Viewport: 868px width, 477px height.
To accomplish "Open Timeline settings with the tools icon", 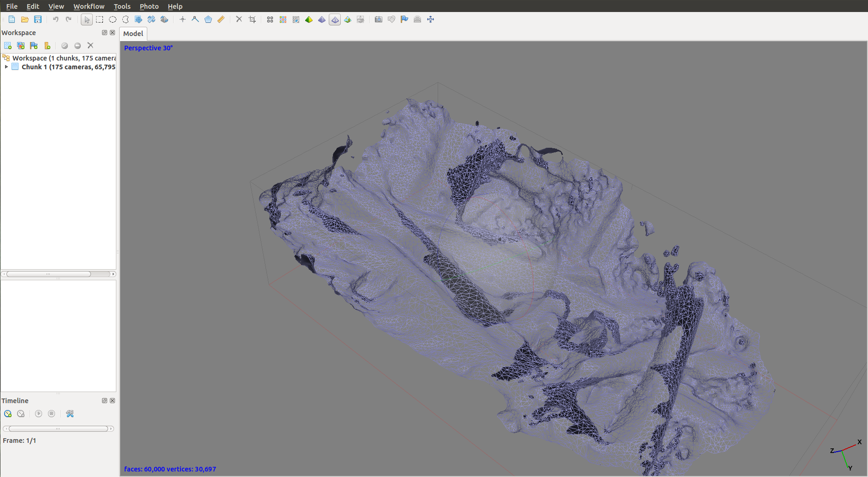I will 70,414.
